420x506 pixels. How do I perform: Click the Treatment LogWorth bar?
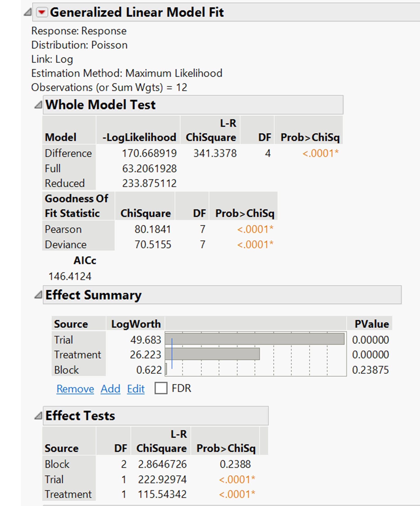point(212,355)
